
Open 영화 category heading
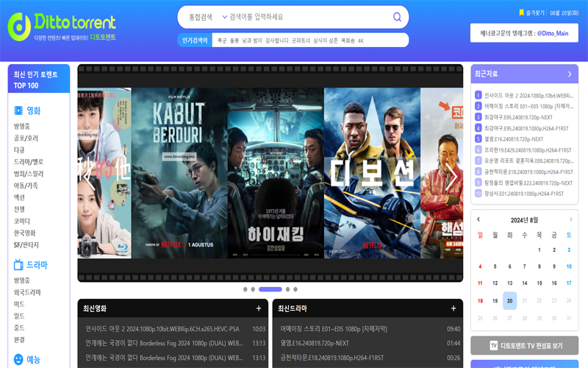tap(33, 110)
